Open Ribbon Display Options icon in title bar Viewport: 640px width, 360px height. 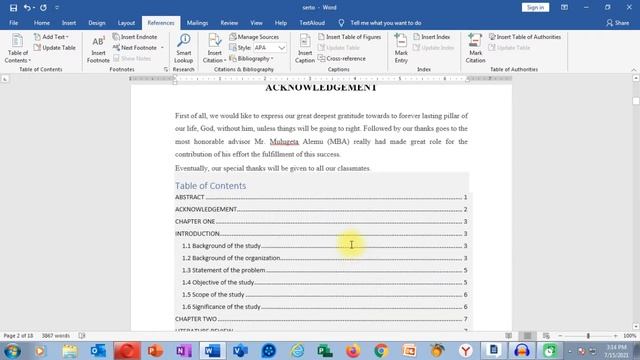[x=564, y=7]
